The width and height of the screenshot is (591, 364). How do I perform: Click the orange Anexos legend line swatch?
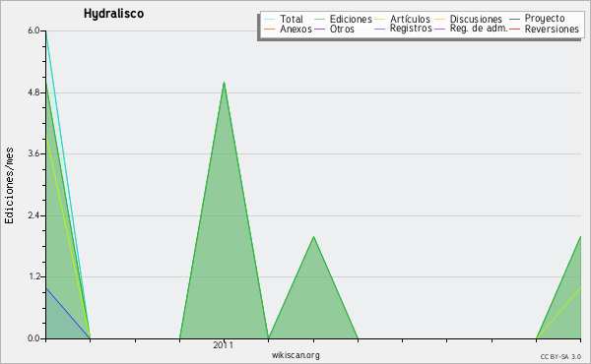(270, 29)
